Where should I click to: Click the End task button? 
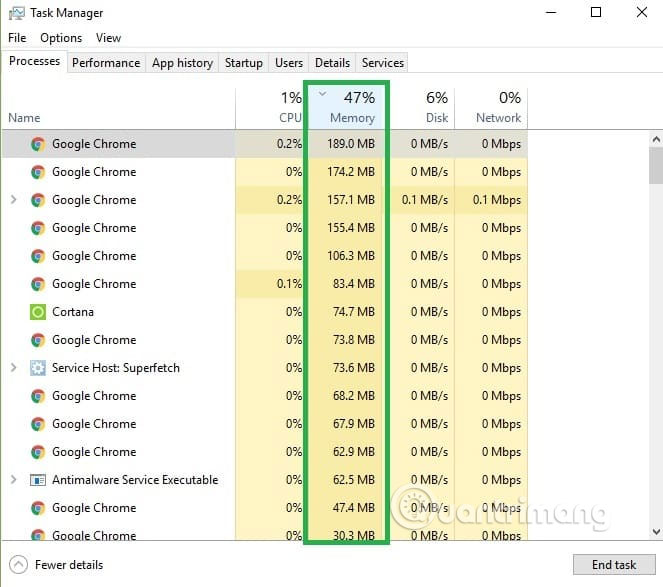point(614,565)
